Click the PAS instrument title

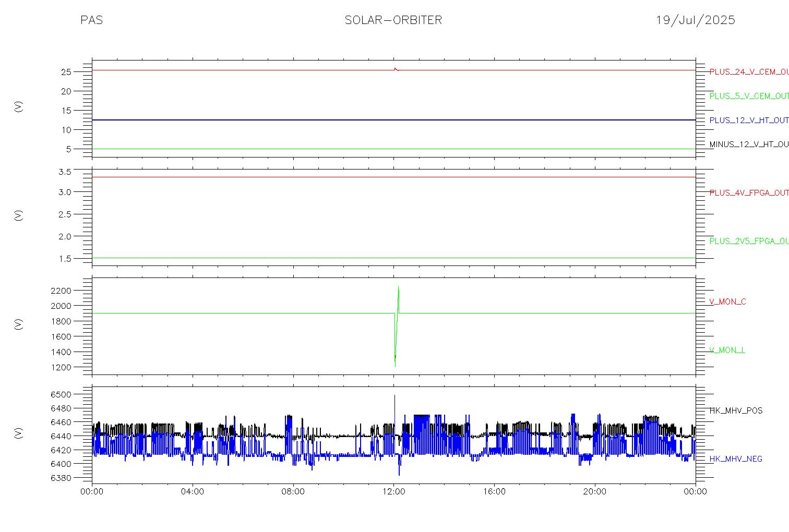pos(91,20)
